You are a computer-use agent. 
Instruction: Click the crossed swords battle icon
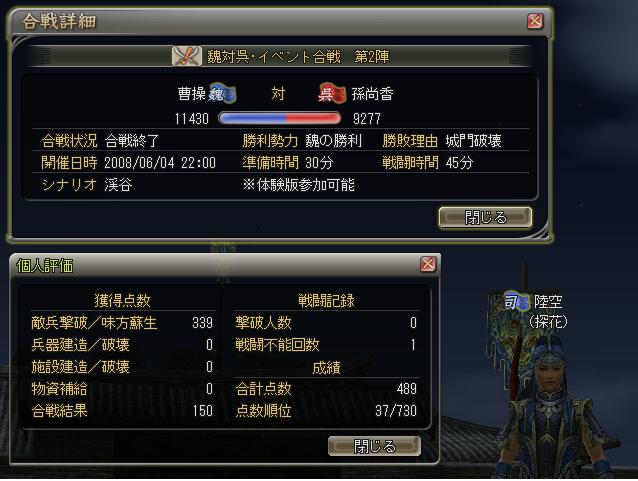[x=187, y=56]
